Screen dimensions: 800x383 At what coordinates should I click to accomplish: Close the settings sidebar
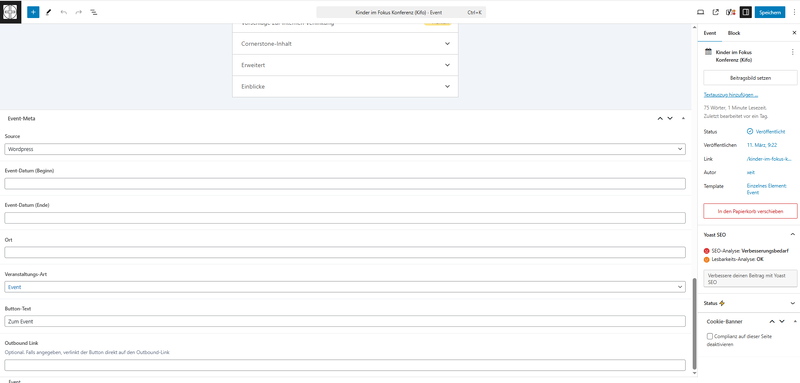click(793, 33)
